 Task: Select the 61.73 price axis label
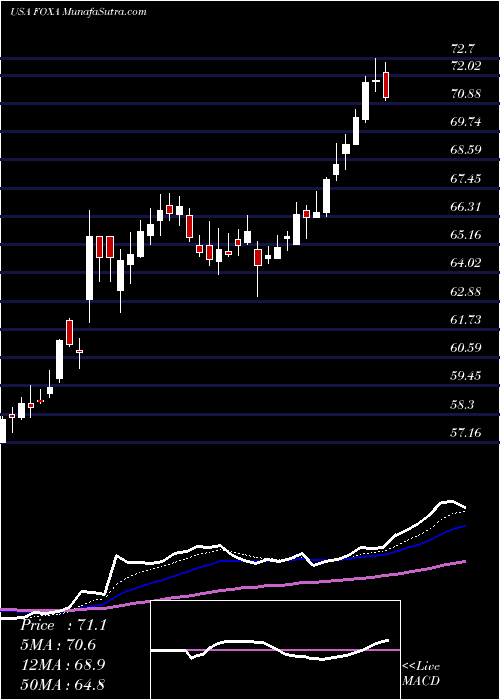(x=466, y=320)
